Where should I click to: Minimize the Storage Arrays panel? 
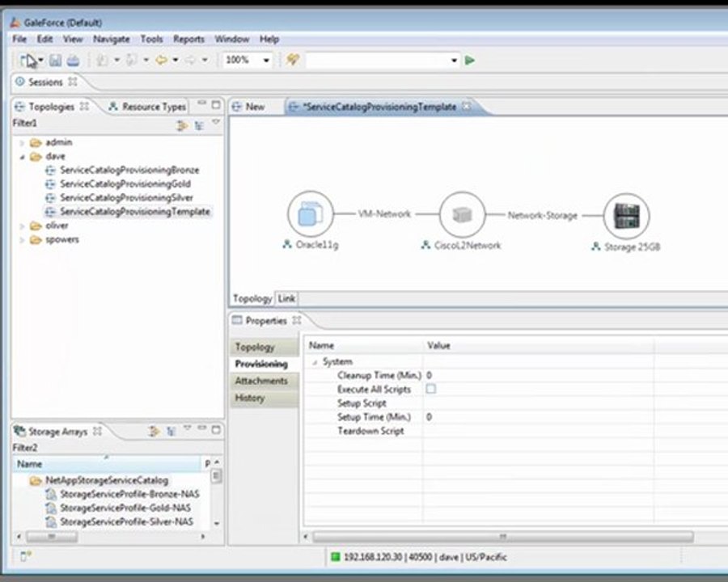coord(201,428)
